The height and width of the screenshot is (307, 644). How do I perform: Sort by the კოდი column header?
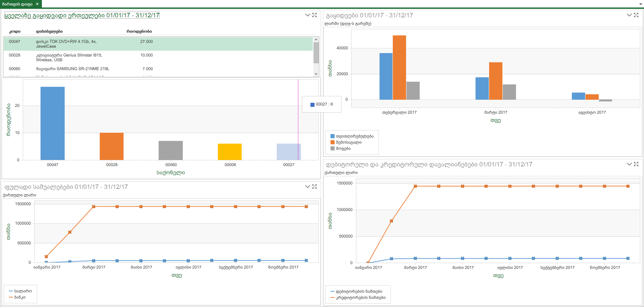click(x=15, y=31)
